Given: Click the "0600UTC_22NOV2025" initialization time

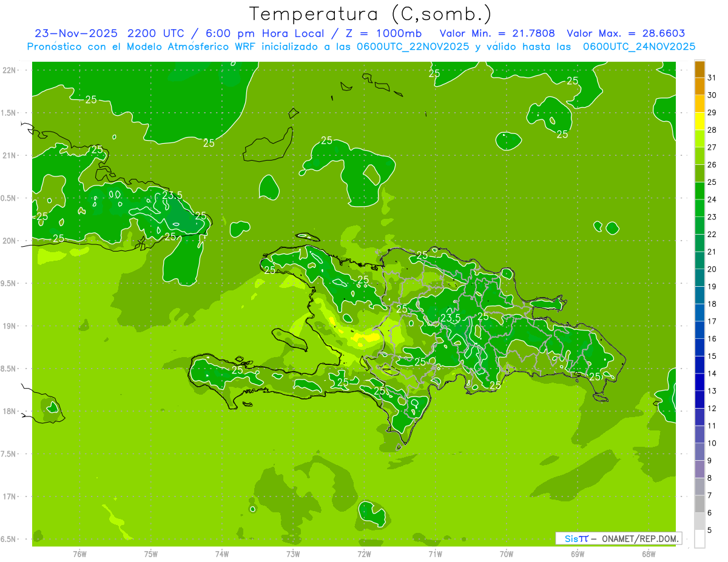Looking at the screenshot, I should coord(413,47).
